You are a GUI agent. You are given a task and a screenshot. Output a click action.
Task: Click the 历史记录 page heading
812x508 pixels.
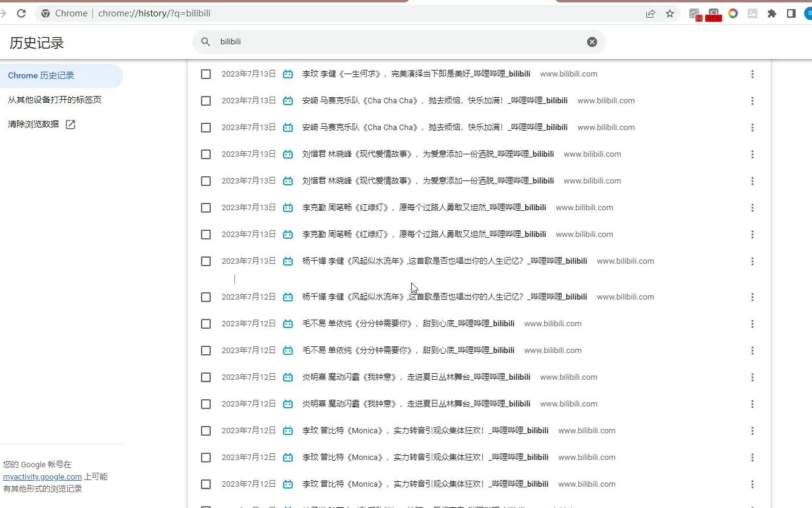pos(36,43)
